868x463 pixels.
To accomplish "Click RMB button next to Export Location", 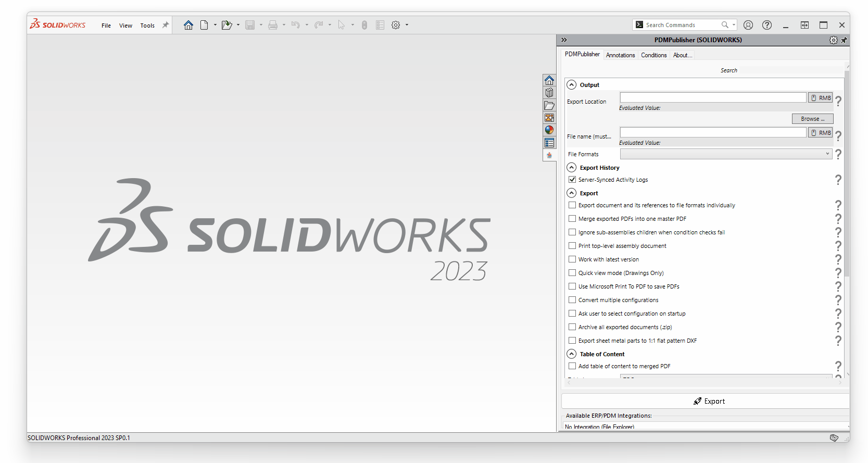I will (821, 98).
